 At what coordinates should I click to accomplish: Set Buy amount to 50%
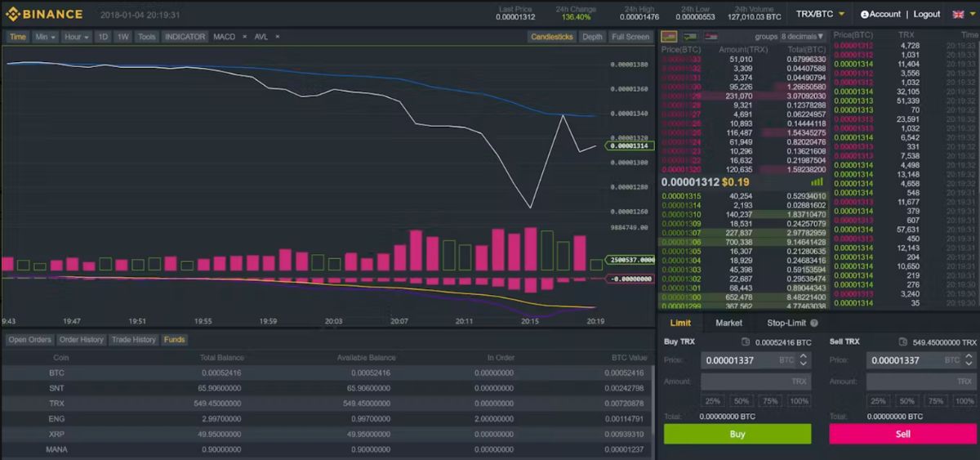[741, 401]
